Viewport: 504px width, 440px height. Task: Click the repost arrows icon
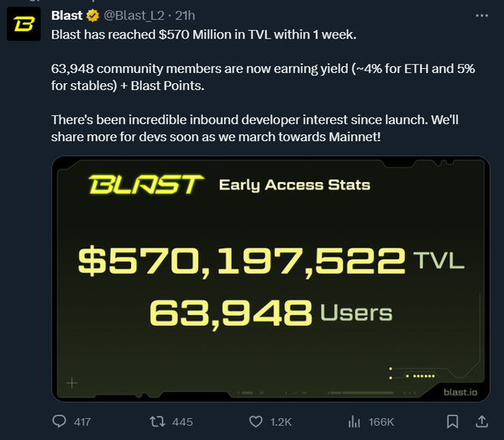click(x=155, y=421)
